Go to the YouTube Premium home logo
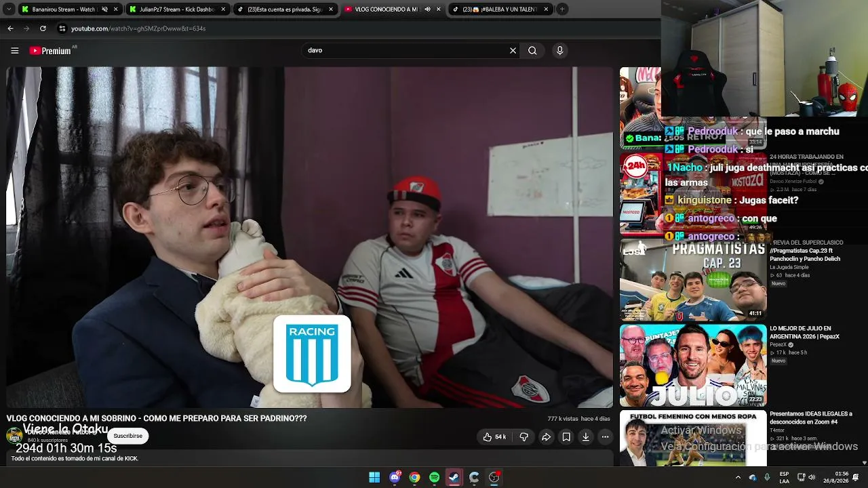This screenshot has width=868, height=488. (50, 51)
